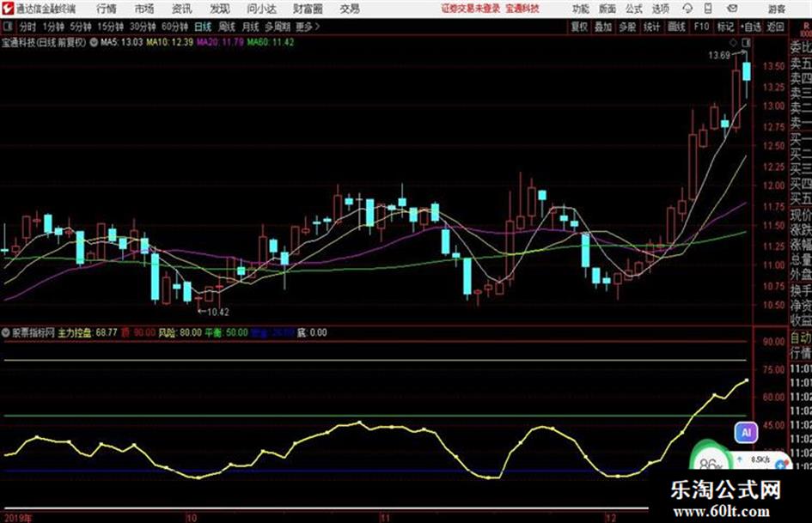Open the mobile phone icon in top bar
812x523 pixels.
(708, 9)
